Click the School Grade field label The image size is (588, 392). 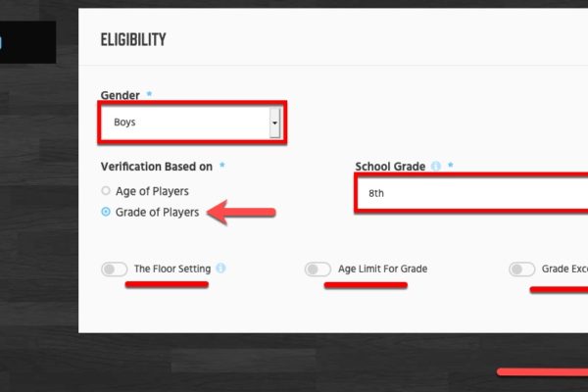tap(390, 167)
